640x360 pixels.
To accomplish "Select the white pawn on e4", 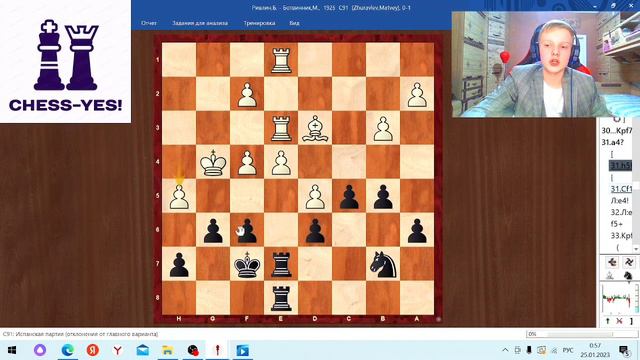I will pyautogui.click(x=281, y=163).
